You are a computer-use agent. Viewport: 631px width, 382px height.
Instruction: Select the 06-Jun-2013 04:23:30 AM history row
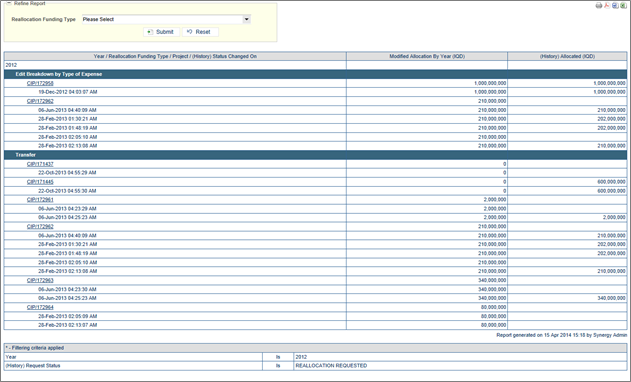[x=316, y=289]
